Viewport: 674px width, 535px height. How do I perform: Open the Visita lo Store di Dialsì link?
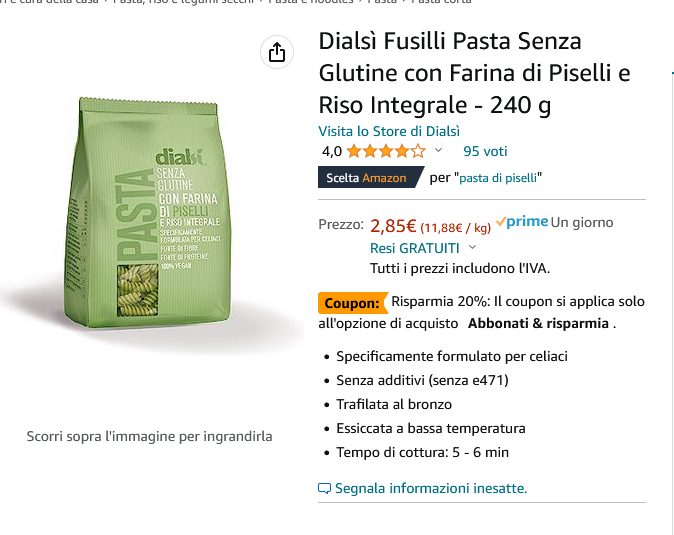(x=389, y=131)
